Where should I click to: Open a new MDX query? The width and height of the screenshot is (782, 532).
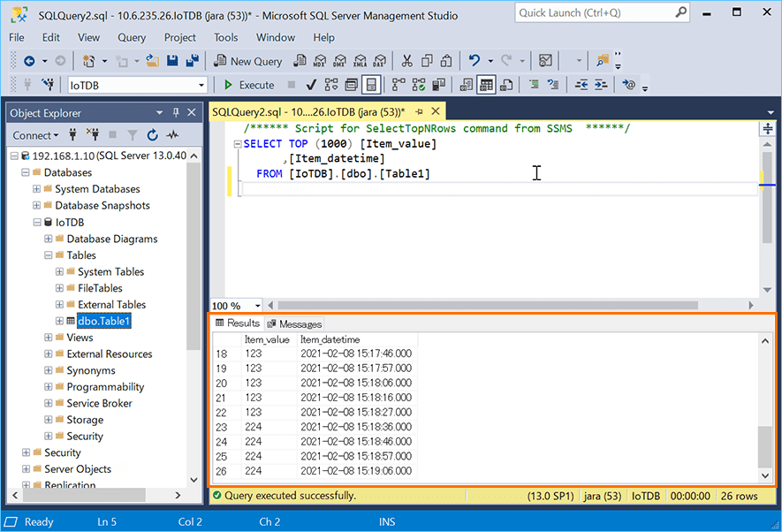(x=320, y=61)
